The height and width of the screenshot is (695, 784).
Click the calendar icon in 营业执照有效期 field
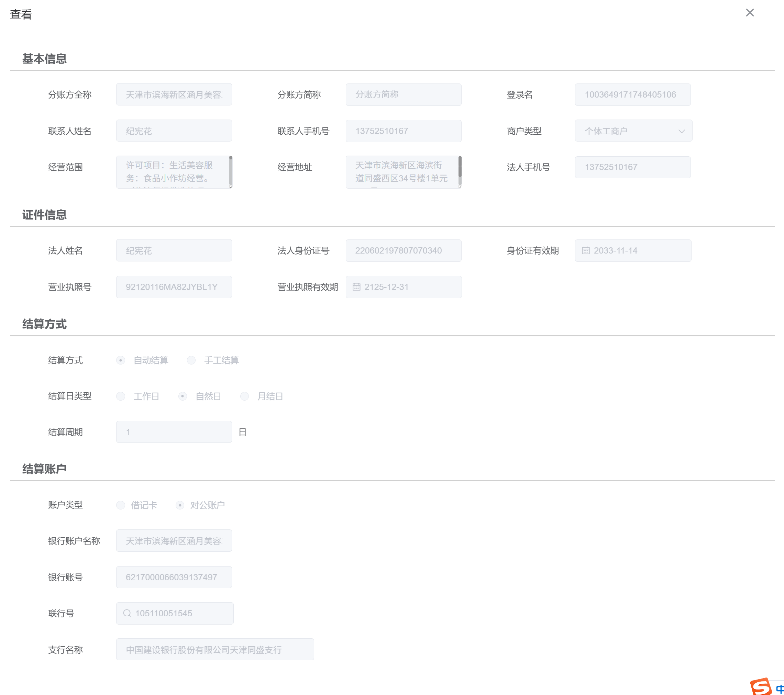[x=356, y=287]
